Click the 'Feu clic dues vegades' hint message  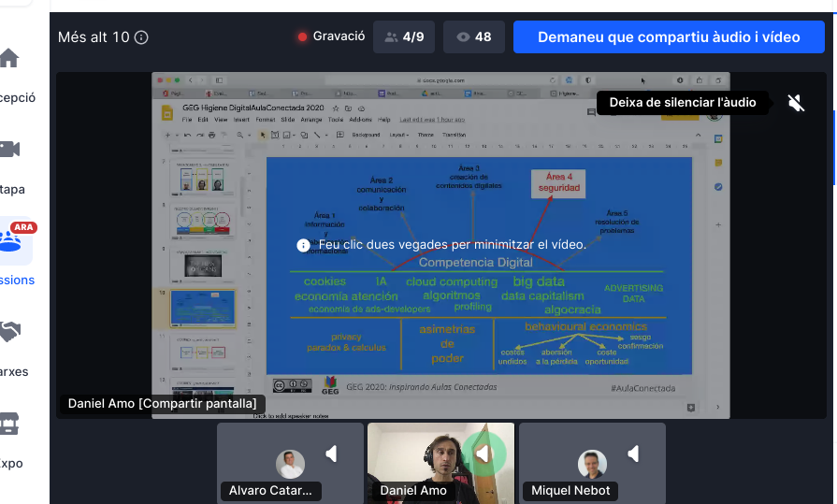(x=441, y=245)
